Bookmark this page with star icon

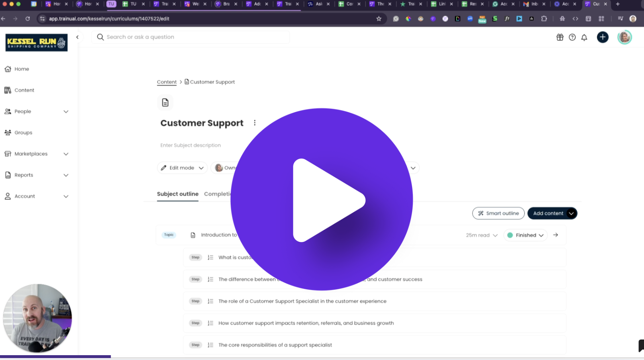tap(379, 19)
